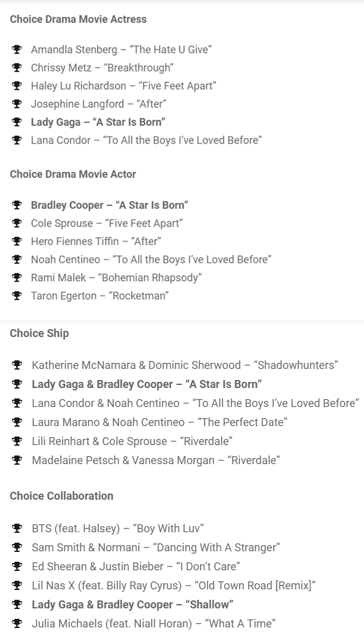Click the trophy icon next to Madelaine Petsch & Vanessa Morgan
Image resolution: width=364 pixels, height=644 pixels.
(x=17, y=460)
